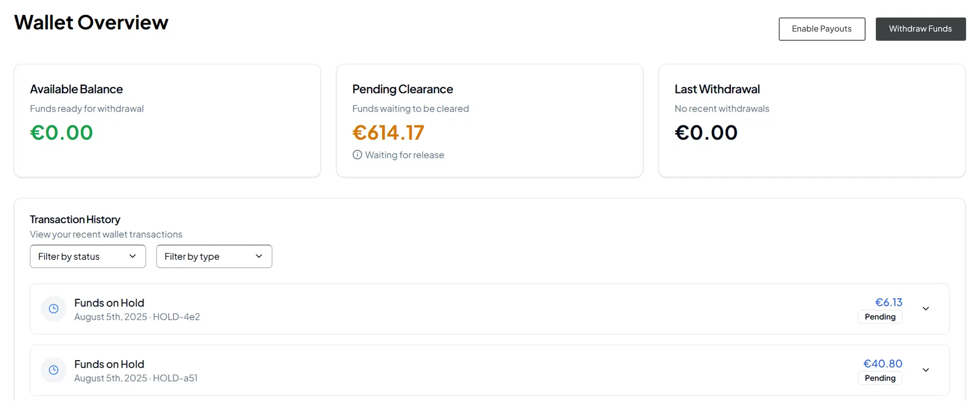The width and height of the screenshot is (980, 401).
Task: Click the Enable Payouts button
Action: 822,29
